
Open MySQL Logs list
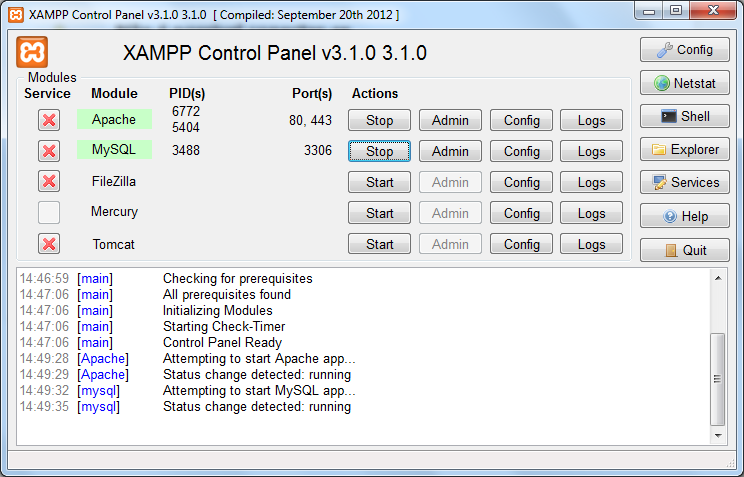tap(591, 151)
